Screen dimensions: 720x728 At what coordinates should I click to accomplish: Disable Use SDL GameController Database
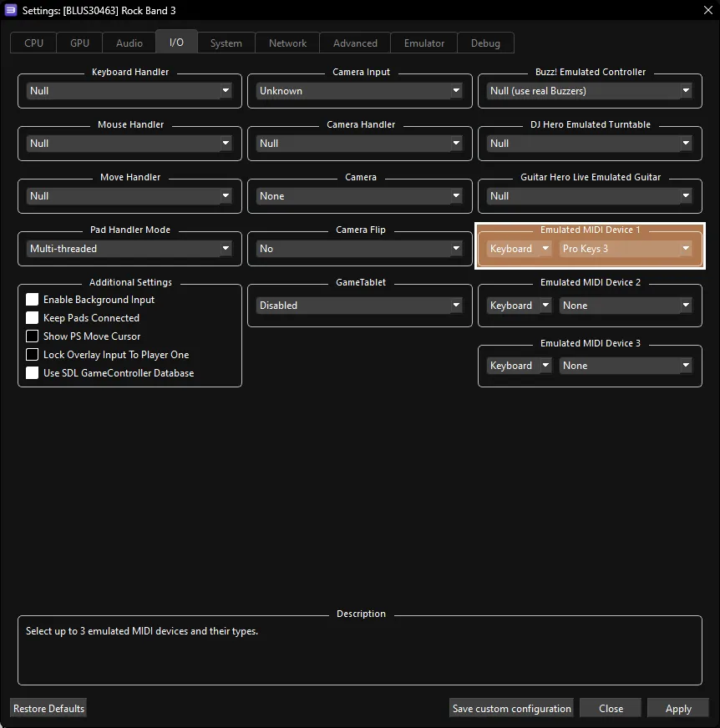point(31,374)
